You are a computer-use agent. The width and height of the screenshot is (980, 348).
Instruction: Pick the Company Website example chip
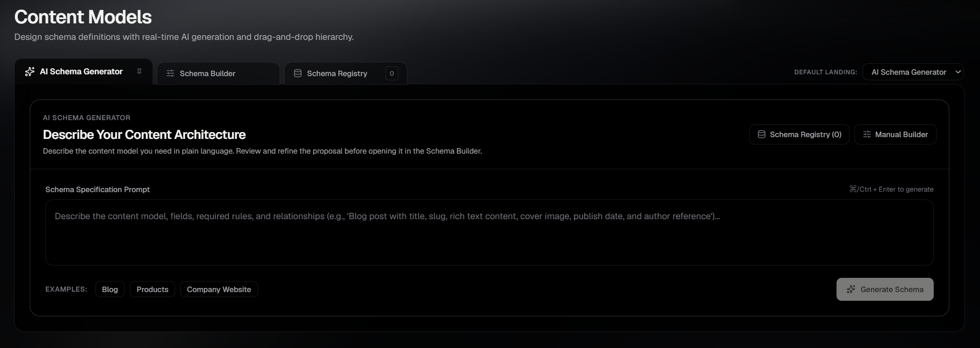coord(219,289)
